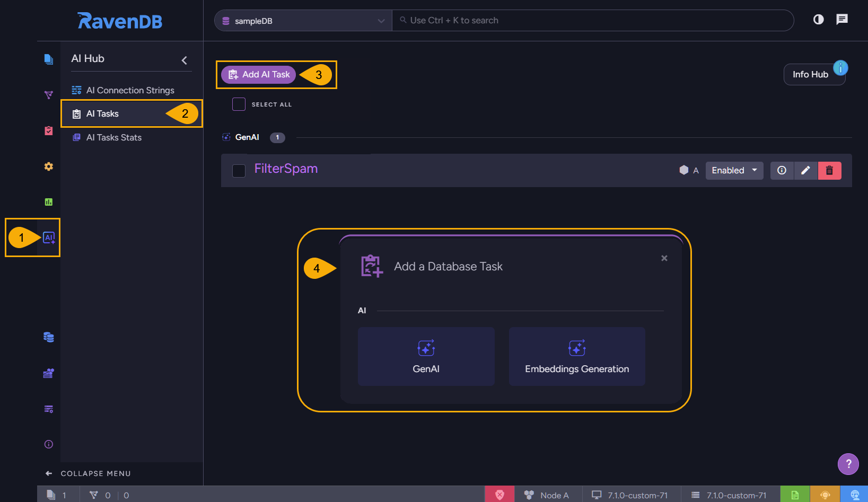The image size is (868, 502).
Task: Click the red shield certificate status icon
Action: click(499, 495)
